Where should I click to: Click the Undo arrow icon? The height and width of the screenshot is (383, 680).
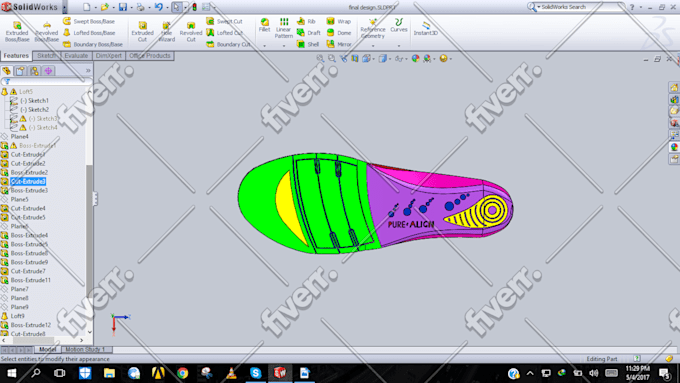[x=159, y=7]
